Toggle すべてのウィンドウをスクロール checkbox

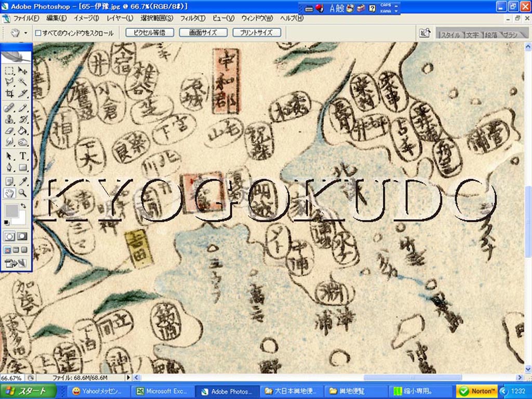tap(38, 33)
